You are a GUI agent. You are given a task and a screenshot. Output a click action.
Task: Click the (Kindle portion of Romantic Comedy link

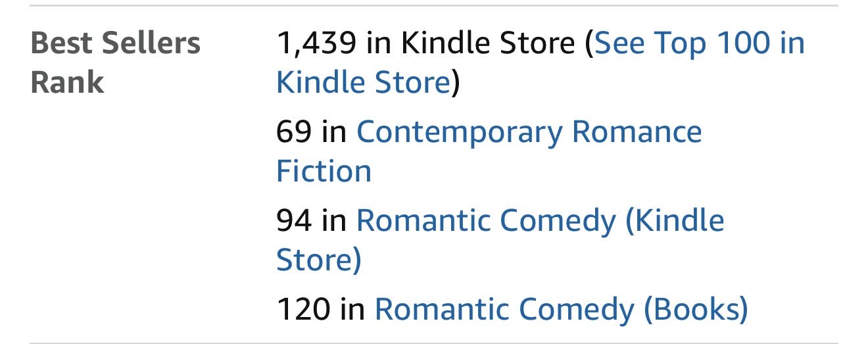pos(675,221)
